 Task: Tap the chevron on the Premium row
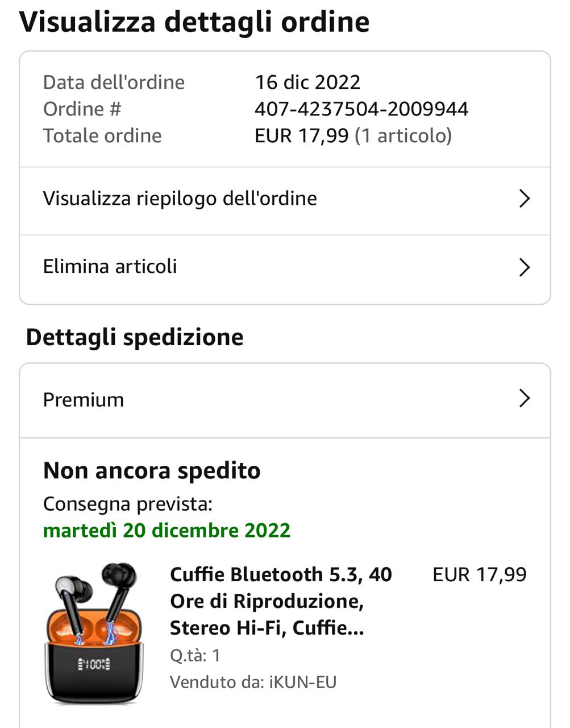coord(525,399)
